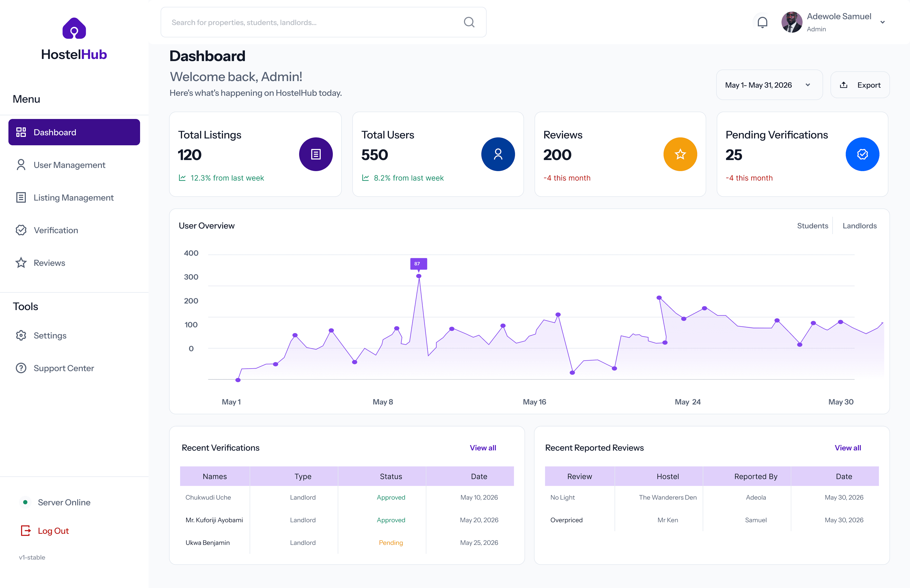Click the HostelHub logo icon
The width and height of the screenshot is (910, 588).
(74, 28)
